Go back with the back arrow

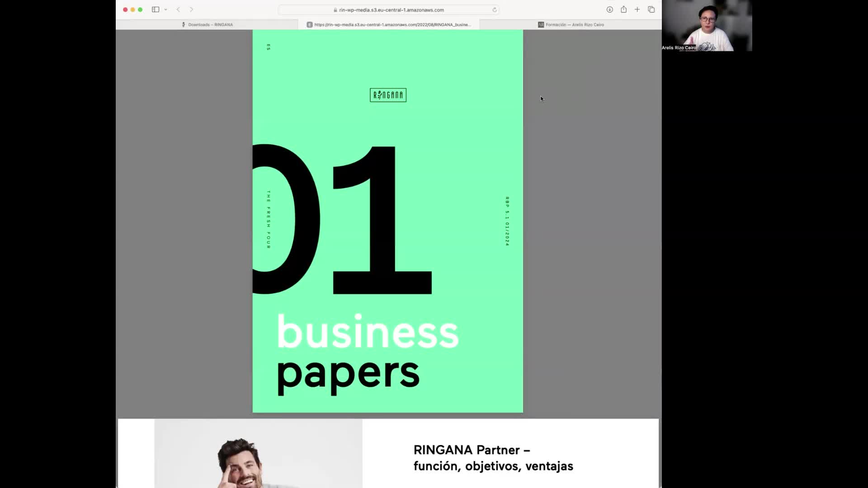(178, 9)
